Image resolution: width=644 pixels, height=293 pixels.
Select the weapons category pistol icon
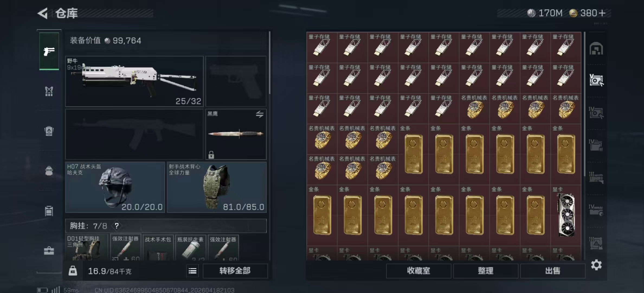(x=49, y=51)
